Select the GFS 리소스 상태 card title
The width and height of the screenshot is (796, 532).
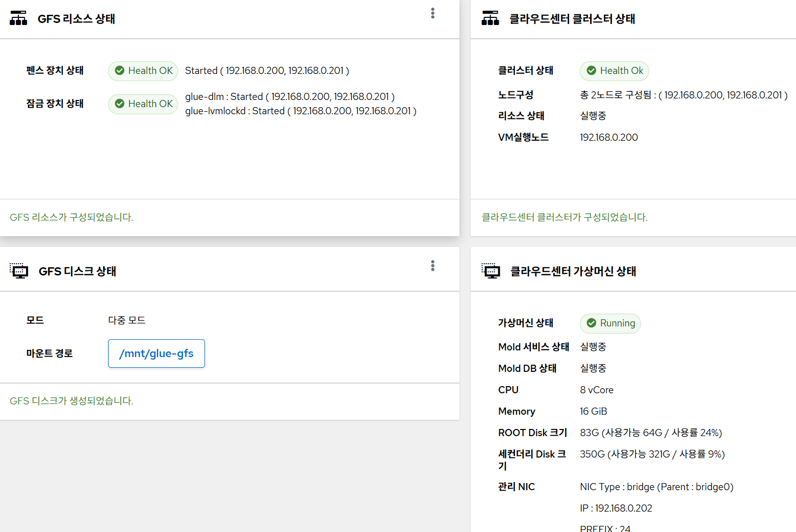pos(76,19)
